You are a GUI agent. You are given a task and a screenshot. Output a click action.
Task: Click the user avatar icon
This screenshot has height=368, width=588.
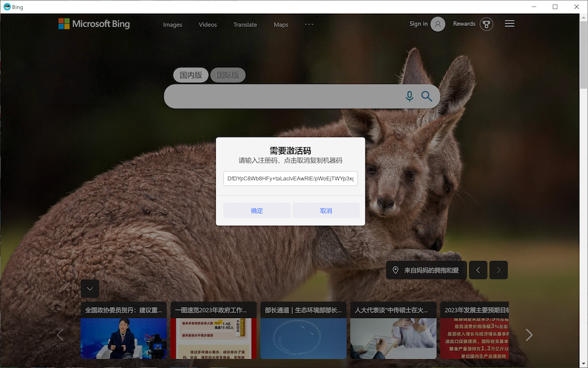pyautogui.click(x=437, y=24)
